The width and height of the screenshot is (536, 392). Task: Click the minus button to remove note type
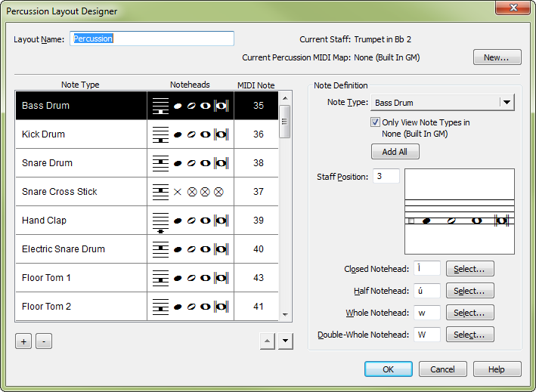[x=44, y=341]
